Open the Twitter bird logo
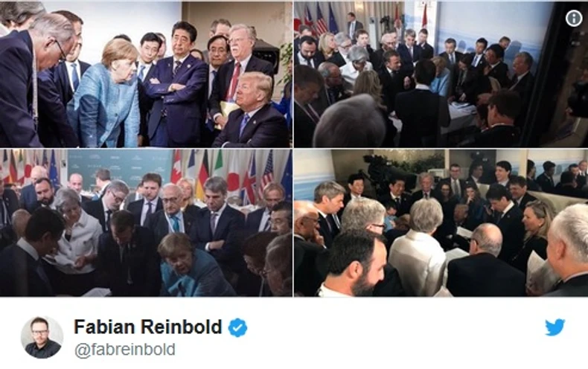This screenshot has height=369, width=588. pyautogui.click(x=555, y=327)
